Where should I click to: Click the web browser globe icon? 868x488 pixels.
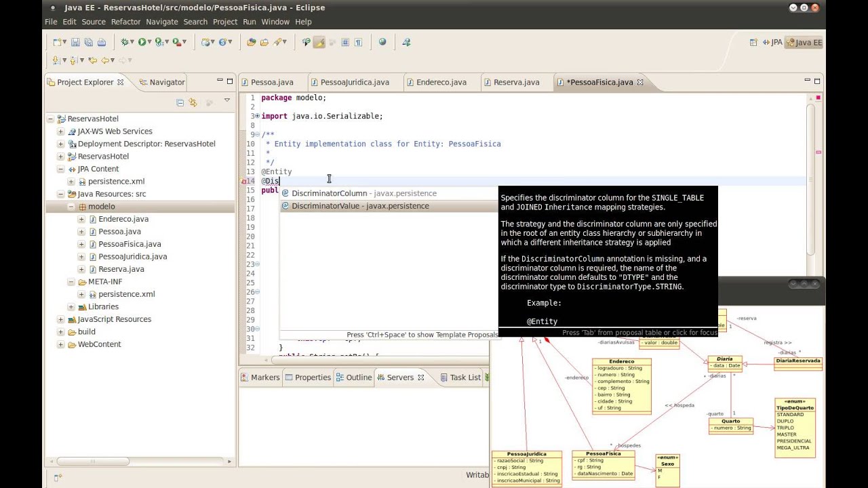382,42
